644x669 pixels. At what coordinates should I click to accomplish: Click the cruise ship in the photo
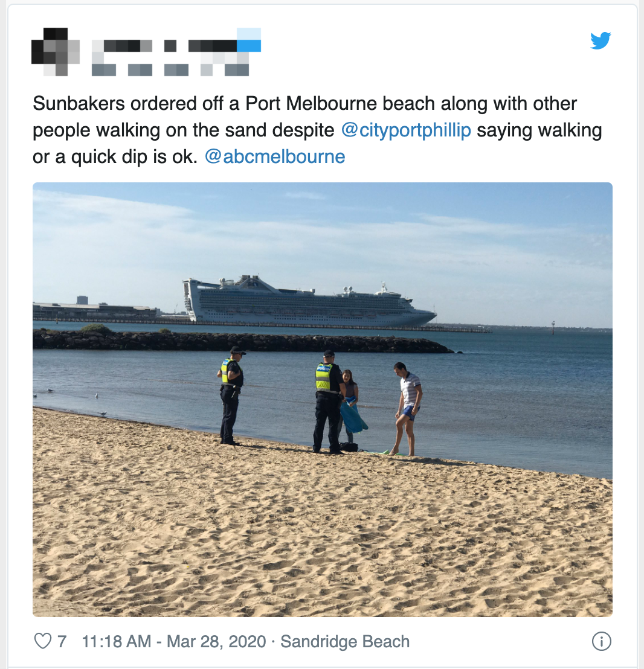tap(309, 301)
